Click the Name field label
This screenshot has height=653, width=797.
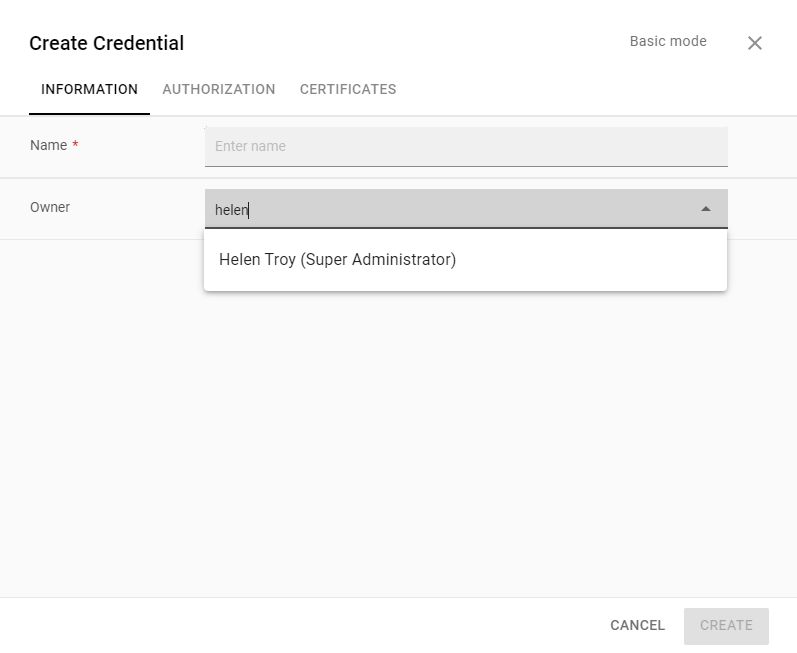(48, 145)
